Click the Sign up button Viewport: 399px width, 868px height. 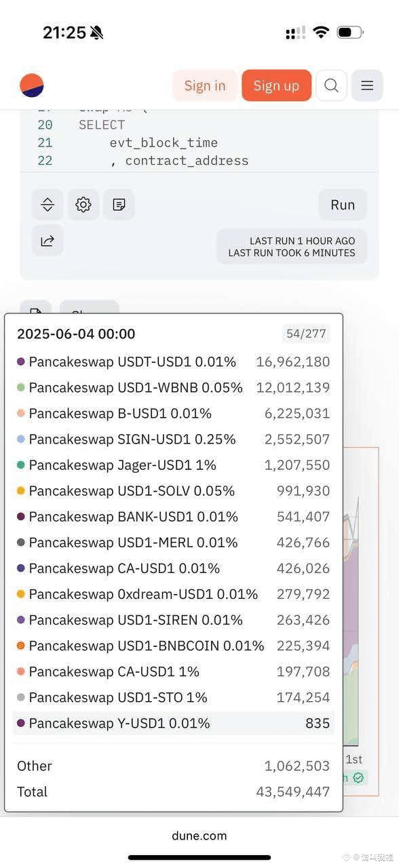pos(276,85)
